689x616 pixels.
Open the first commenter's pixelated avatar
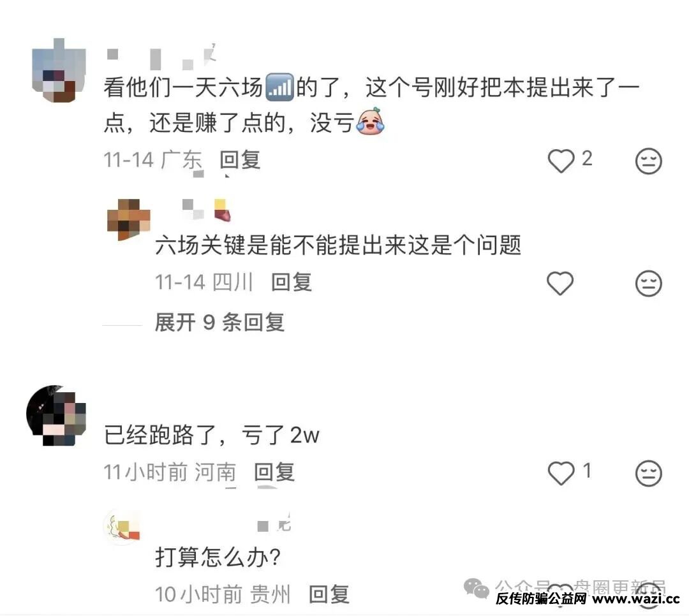click(59, 71)
